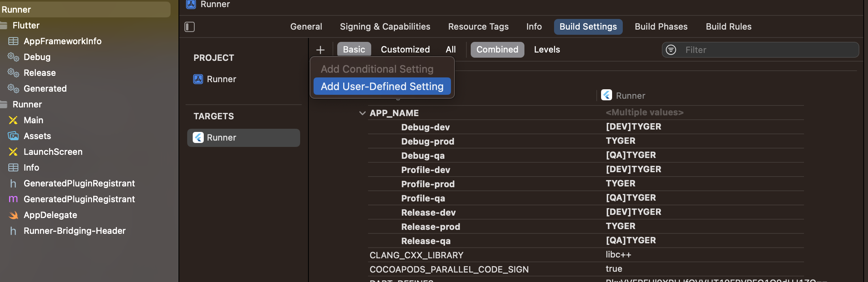Click the libc++ value
868x282 pixels.
(x=618, y=255)
